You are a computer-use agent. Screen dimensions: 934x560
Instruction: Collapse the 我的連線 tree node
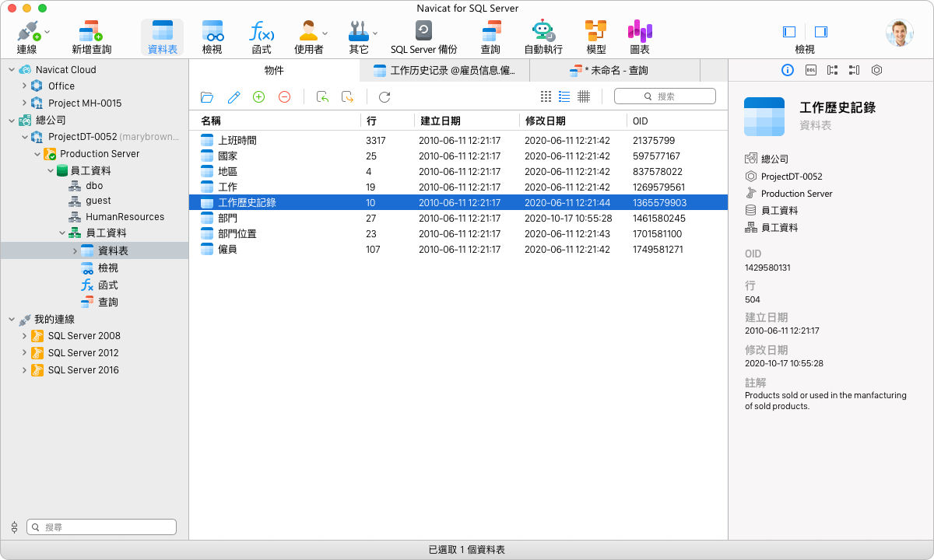[12, 319]
